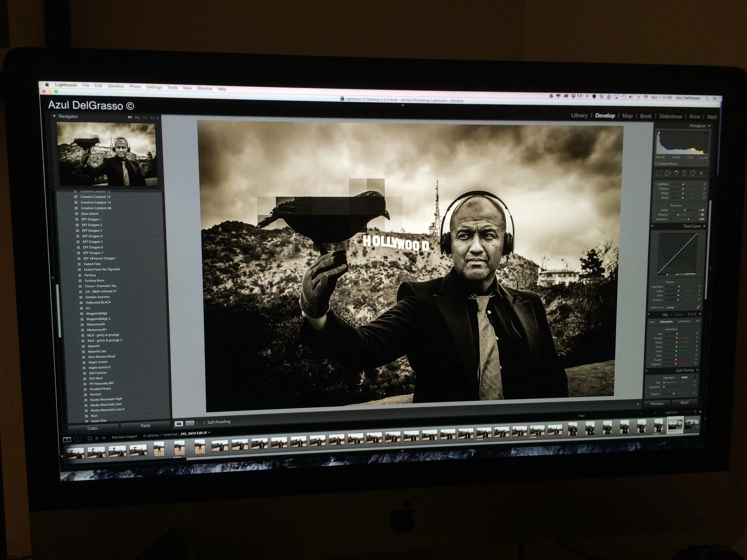Select the Adjustment Brush tool
747x560 pixels.
click(702, 173)
